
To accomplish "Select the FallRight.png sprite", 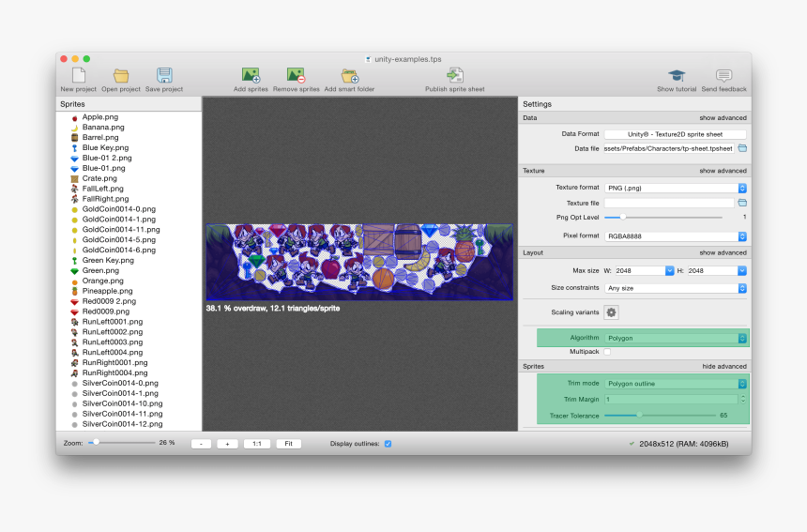I will pyautogui.click(x=105, y=199).
